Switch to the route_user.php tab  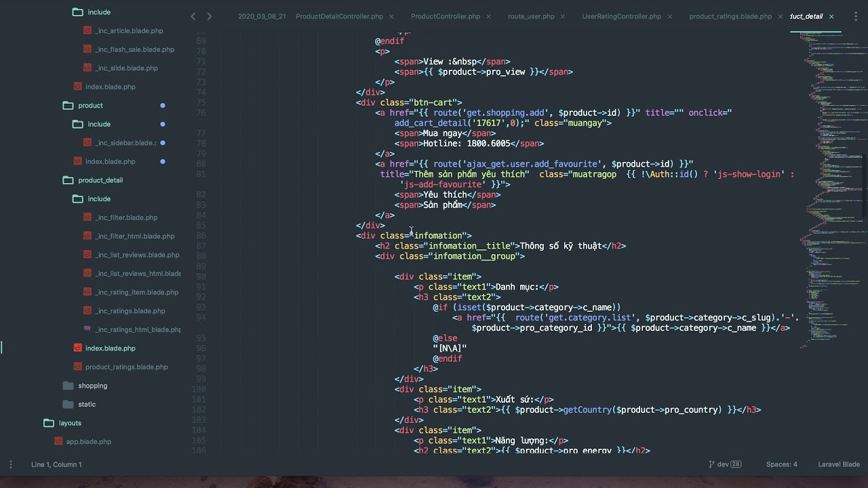[531, 16]
